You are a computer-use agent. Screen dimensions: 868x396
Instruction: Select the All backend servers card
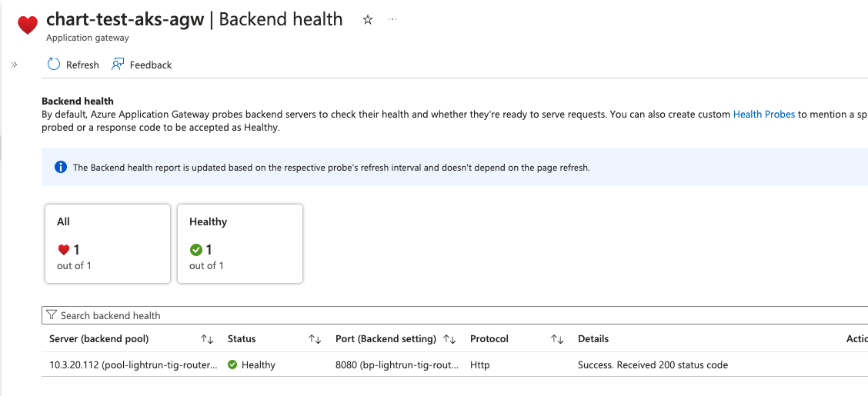pyautogui.click(x=108, y=243)
